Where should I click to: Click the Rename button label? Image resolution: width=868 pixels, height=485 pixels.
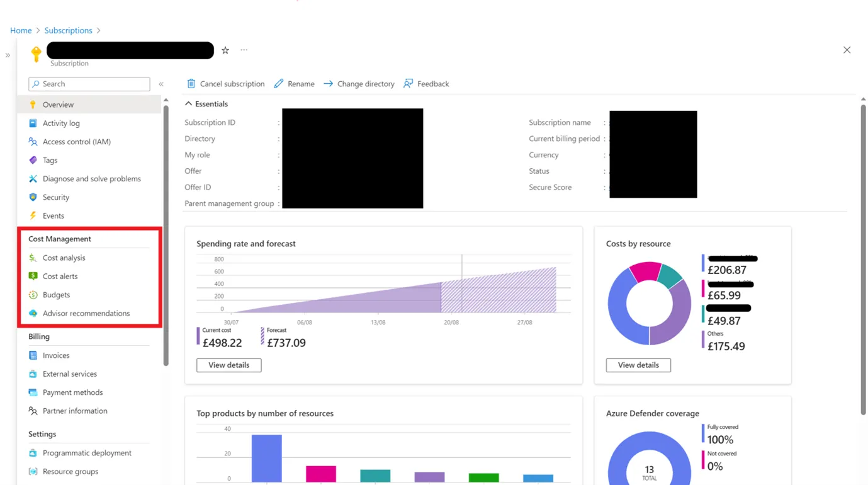[301, 84]
